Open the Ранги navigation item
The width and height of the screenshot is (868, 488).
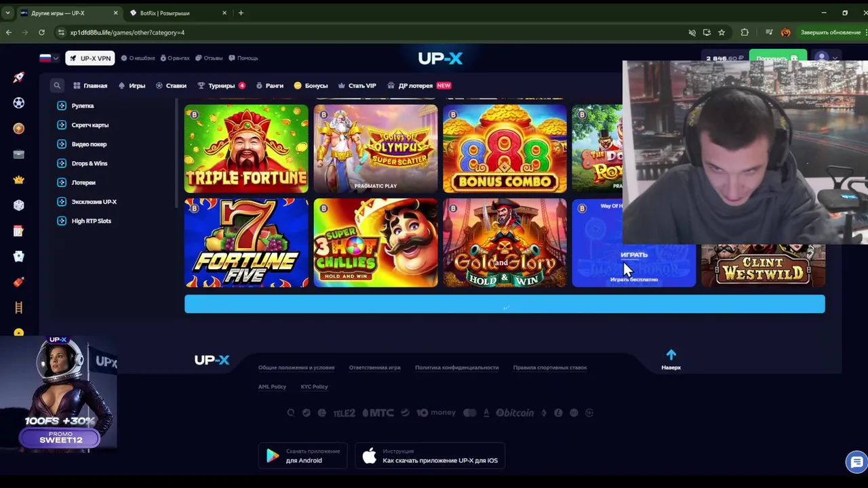point(270,85)
